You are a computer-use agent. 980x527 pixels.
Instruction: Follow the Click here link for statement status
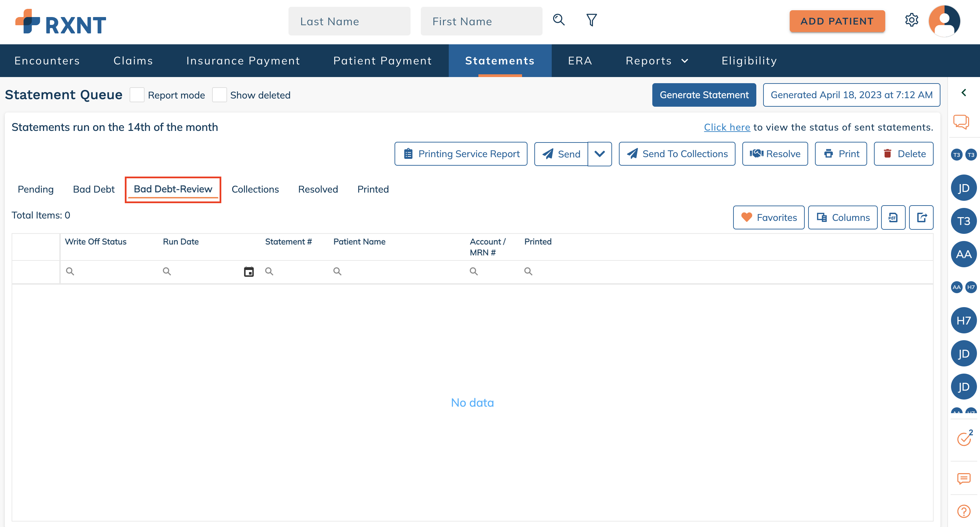coord(727,127)
